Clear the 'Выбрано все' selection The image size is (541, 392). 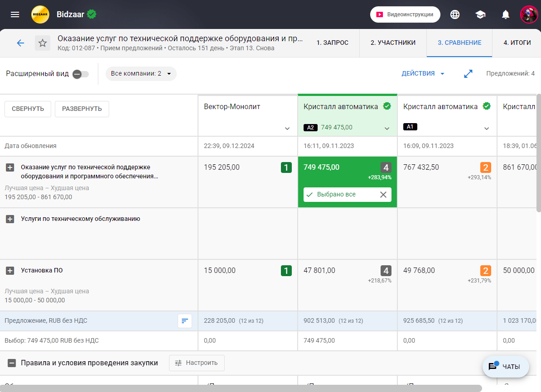point(383,195)
